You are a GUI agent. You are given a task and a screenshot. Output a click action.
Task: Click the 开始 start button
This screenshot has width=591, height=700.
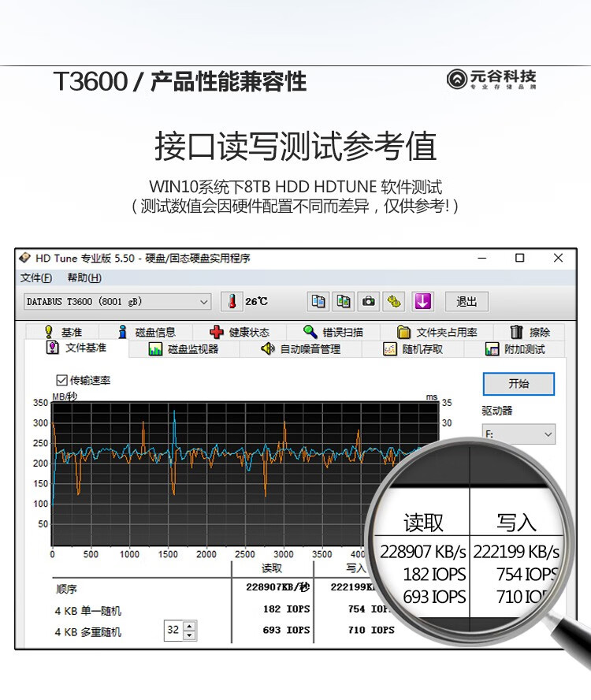[x=519, y=384]
